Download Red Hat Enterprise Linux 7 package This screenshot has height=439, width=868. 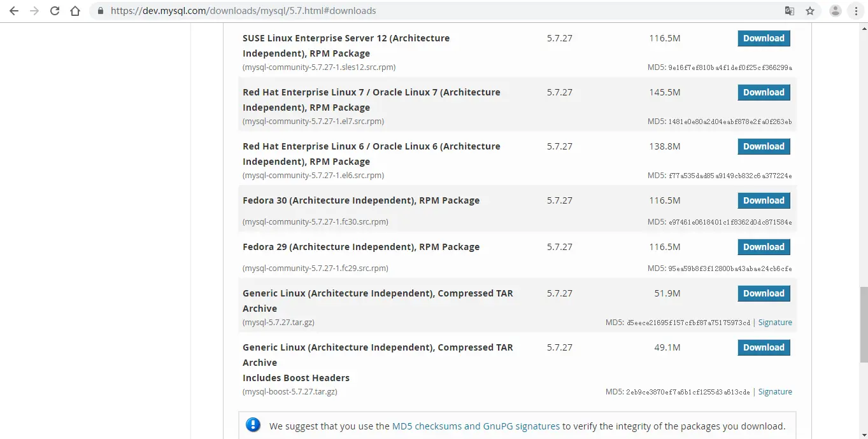click(x=764, y=92)
